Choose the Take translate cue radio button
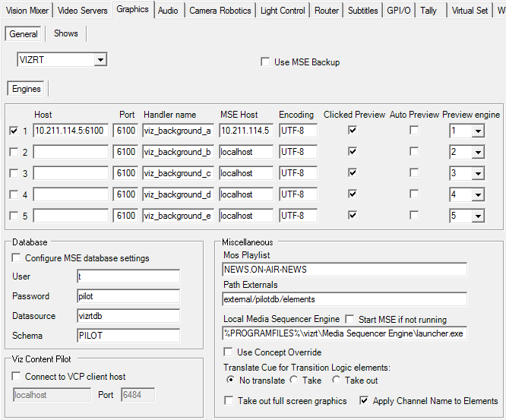The width and height of the screenshot is (506, 420). pos(293,381)
